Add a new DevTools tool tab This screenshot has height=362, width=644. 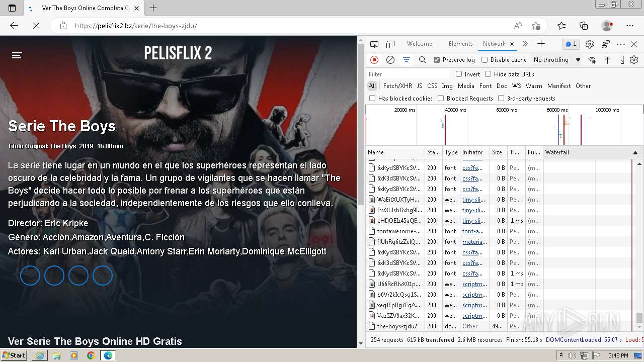541,44
